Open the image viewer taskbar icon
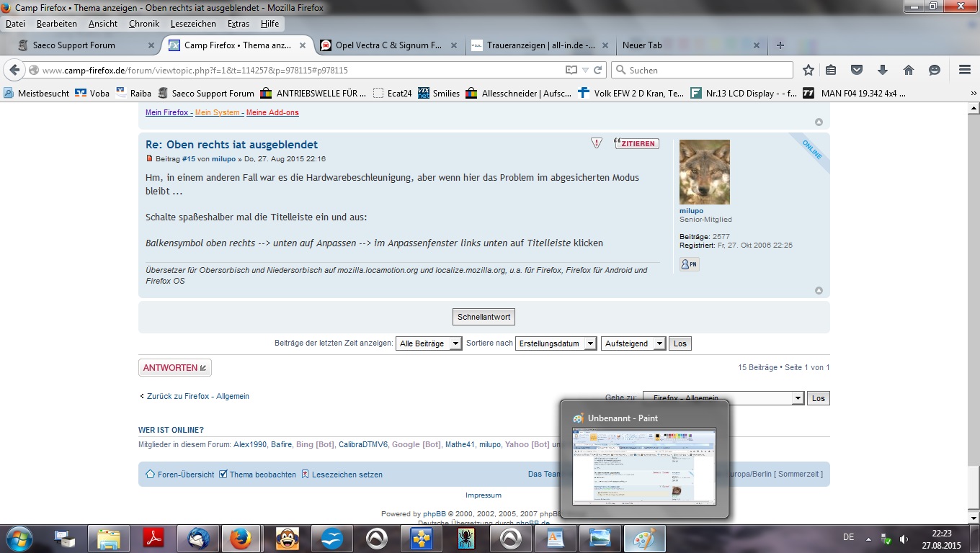The image size is (980, 553). 600,538
